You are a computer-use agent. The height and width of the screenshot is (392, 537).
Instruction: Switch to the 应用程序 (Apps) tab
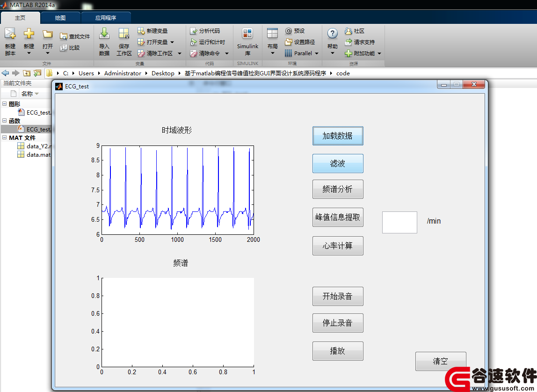click(106, 18)
